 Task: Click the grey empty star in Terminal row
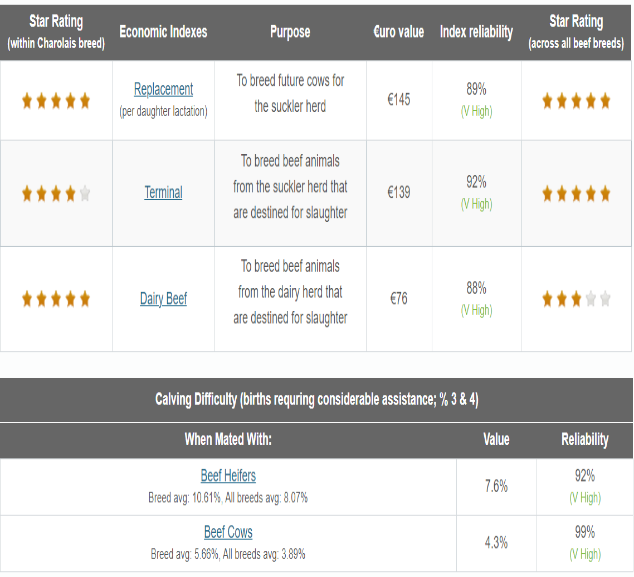pyautogui.click(x=85, y=193)
